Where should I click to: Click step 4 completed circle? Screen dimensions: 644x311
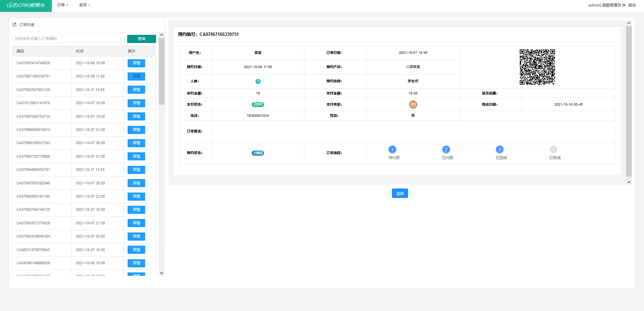pos(553,150)
